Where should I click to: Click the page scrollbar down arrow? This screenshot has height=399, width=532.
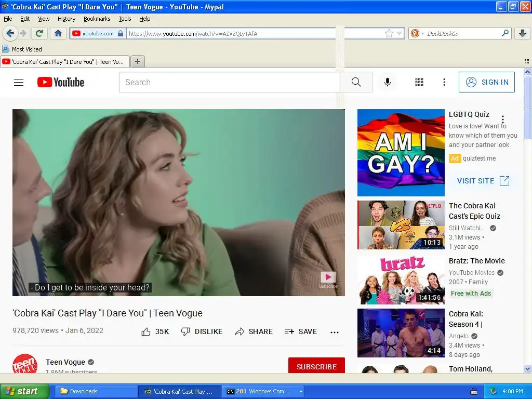[527, 369]
